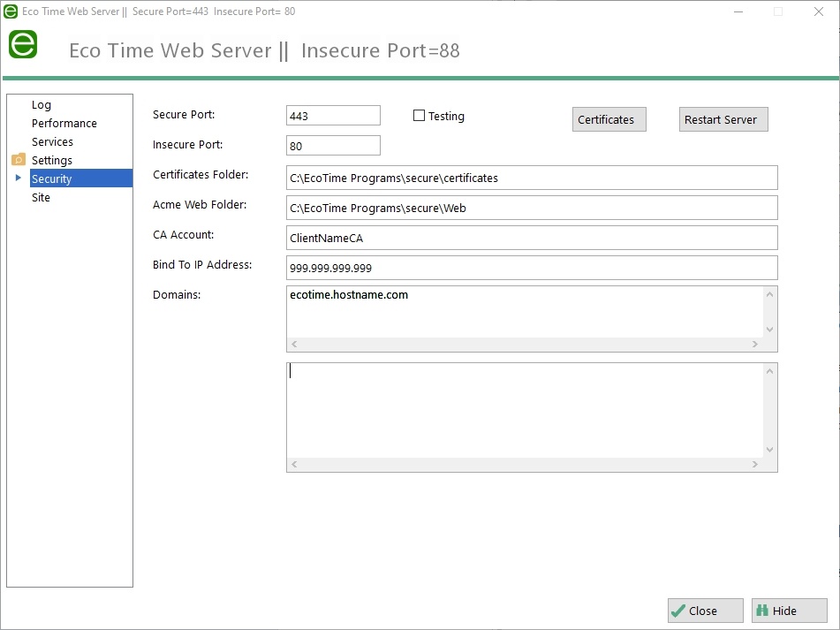Screen dimensions: 840x630
Task: Right arrow of lower text area scrollbar
Action: [x=755, y=465]
